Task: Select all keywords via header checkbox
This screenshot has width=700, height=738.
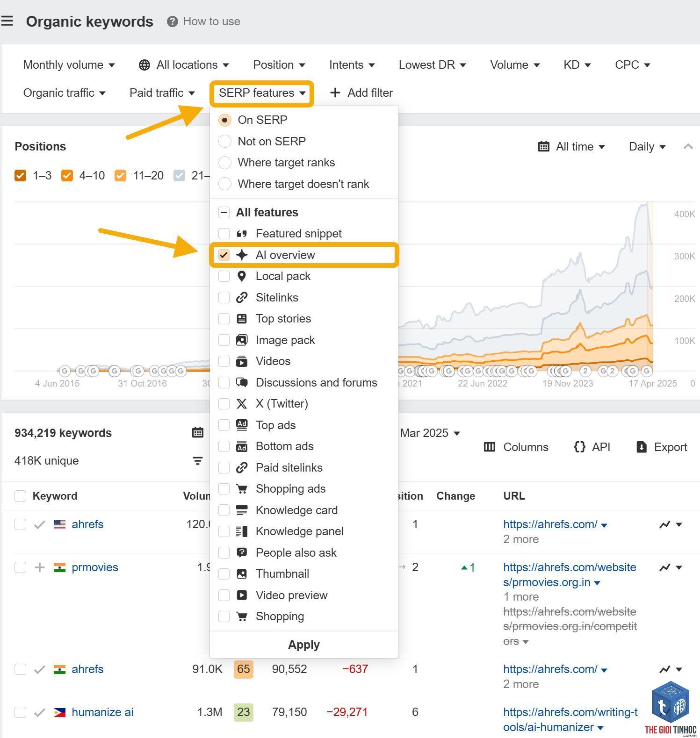Action: point(20,496)
